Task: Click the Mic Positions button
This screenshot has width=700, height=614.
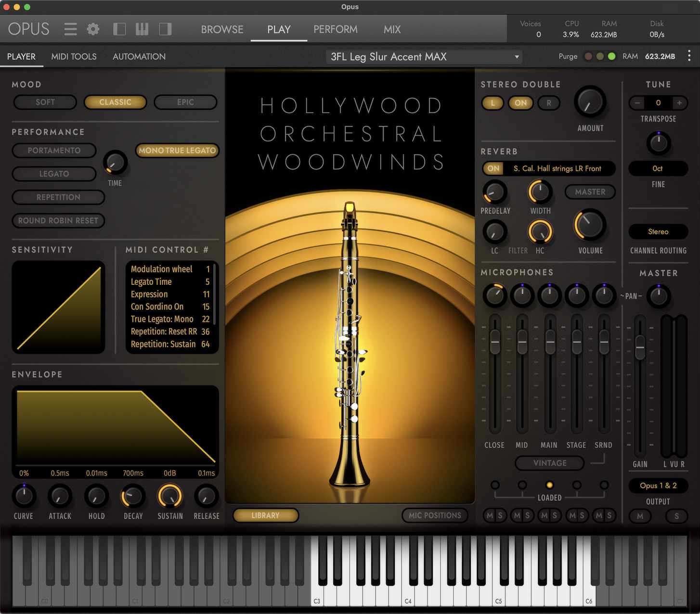Action: [x=435, y=515]
